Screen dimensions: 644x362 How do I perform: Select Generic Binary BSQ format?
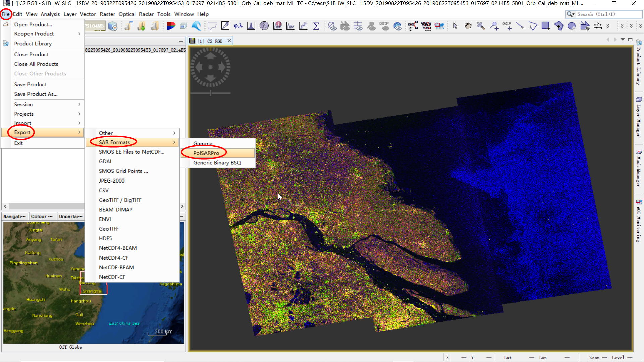coord(217,163)
